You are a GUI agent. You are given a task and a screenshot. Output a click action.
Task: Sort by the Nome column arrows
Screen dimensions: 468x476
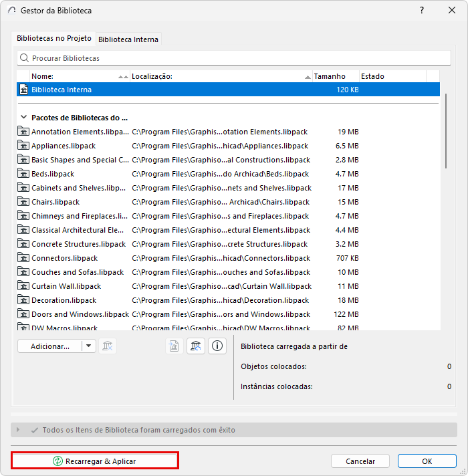[x=123, y=77]
